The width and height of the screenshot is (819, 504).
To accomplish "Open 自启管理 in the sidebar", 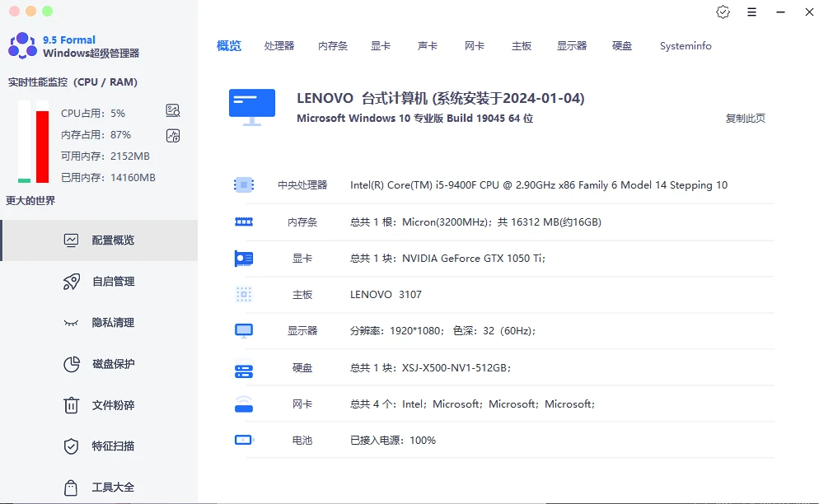I will click(99, 282).
